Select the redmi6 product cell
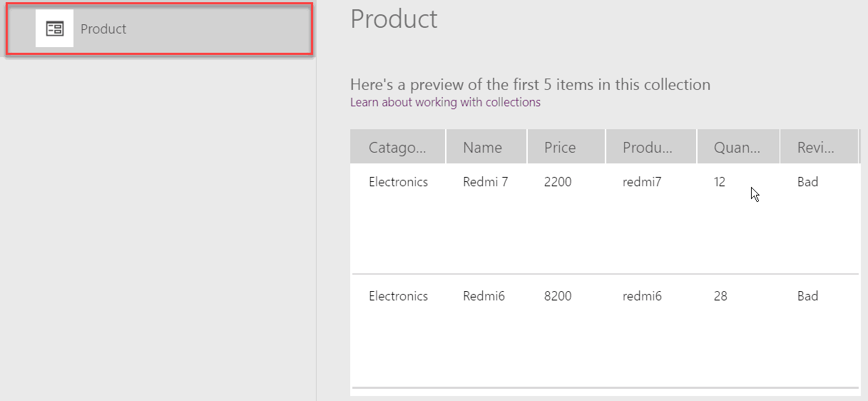This screenshot has width=868, height=401. [642, 296]
